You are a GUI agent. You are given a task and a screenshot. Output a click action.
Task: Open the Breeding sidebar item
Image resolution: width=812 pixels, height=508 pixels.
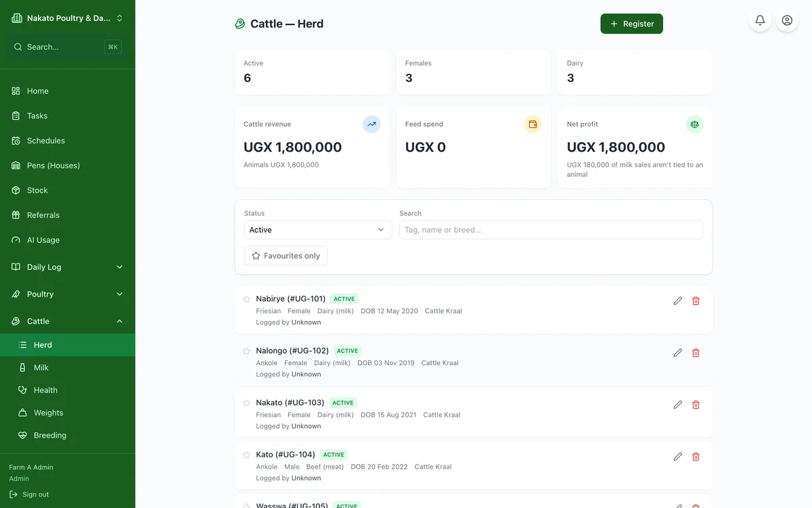coord(68,436)
